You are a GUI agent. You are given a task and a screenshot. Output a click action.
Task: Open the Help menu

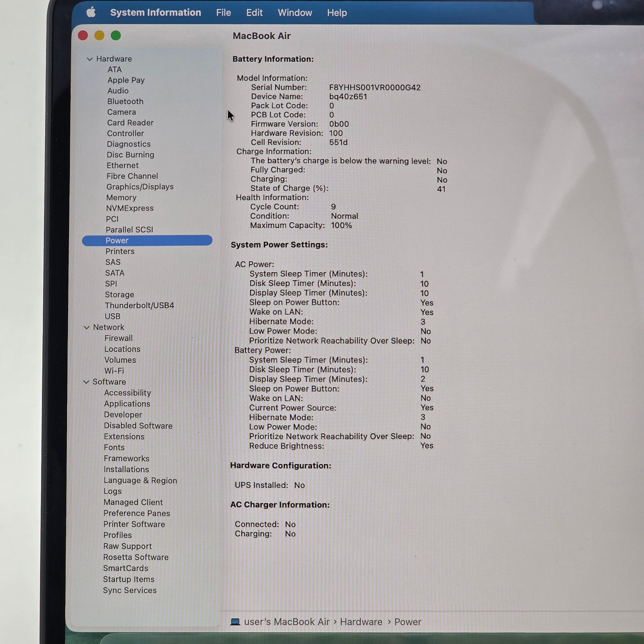coord(337,13)
